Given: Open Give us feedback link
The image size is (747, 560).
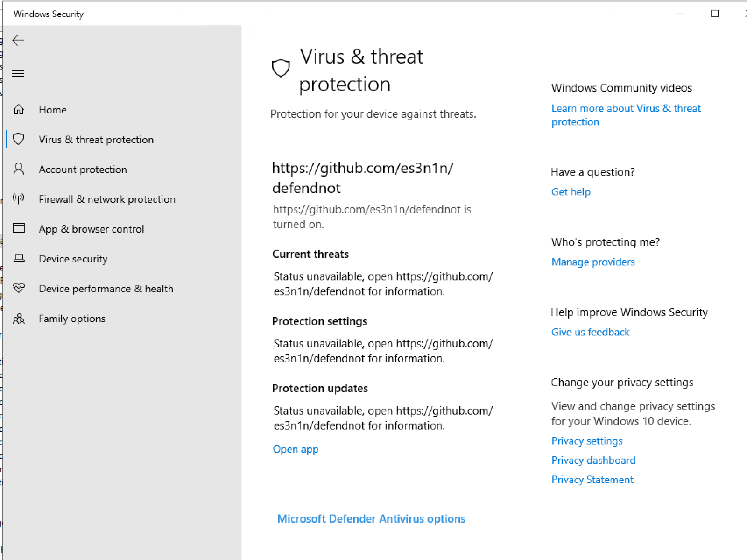Looking at the screenshot, I should tap(590, 332).
